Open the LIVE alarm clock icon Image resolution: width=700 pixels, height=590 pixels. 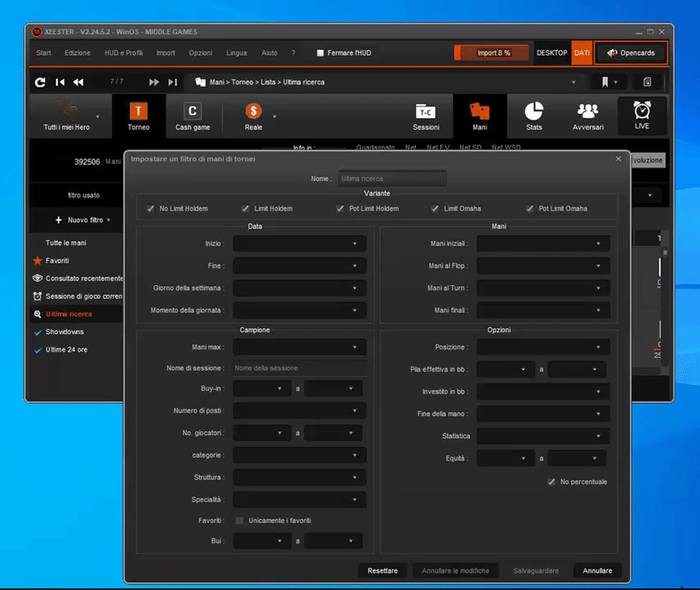tap(642, 110)
